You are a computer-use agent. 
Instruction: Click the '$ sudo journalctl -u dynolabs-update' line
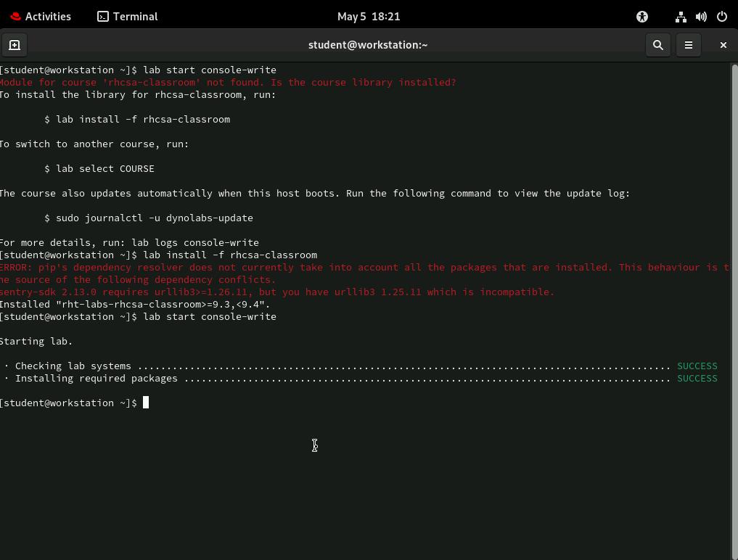(x=149, y=218)
